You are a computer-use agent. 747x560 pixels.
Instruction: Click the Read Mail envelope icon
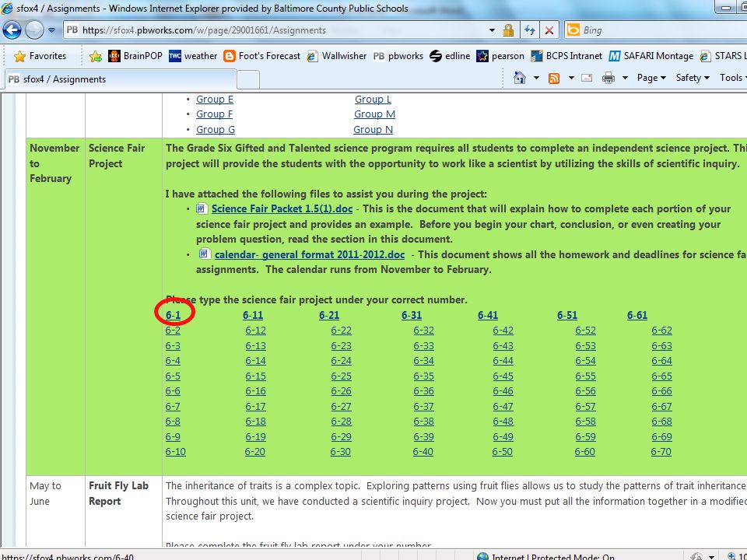click(x=587, y=78)
